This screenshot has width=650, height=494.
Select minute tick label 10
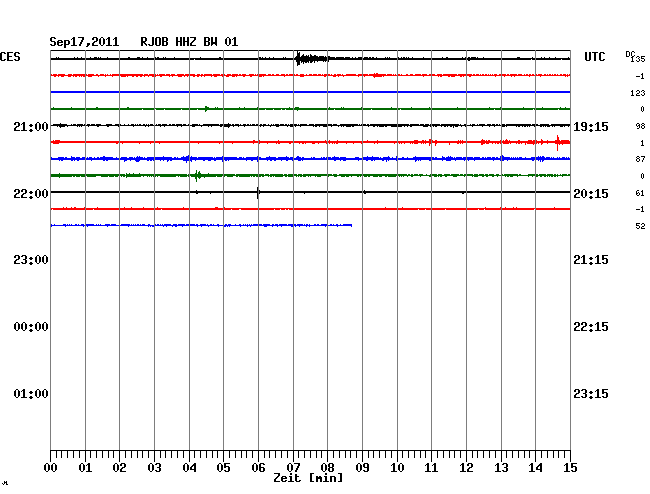(x=397, y=468)
